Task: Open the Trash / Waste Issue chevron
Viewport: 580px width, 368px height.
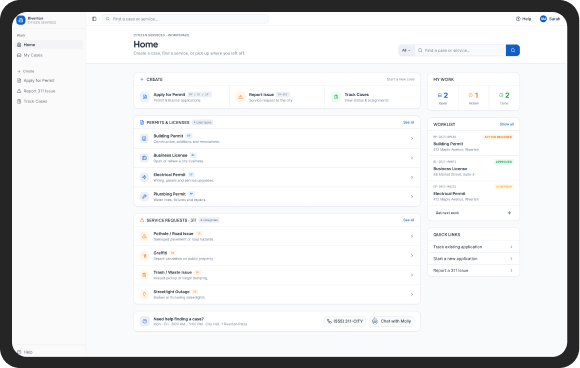Action: tap(412, 275)
